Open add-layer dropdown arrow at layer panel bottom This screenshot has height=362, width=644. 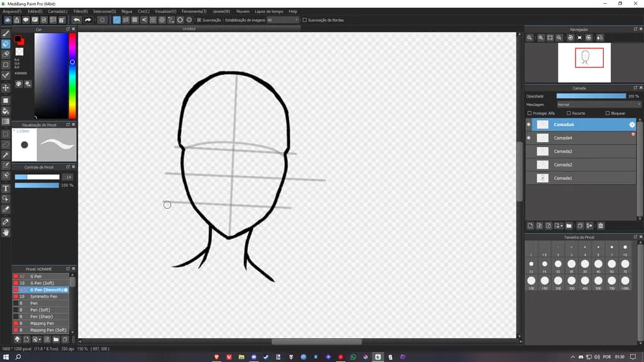click(x=561, y=226)
